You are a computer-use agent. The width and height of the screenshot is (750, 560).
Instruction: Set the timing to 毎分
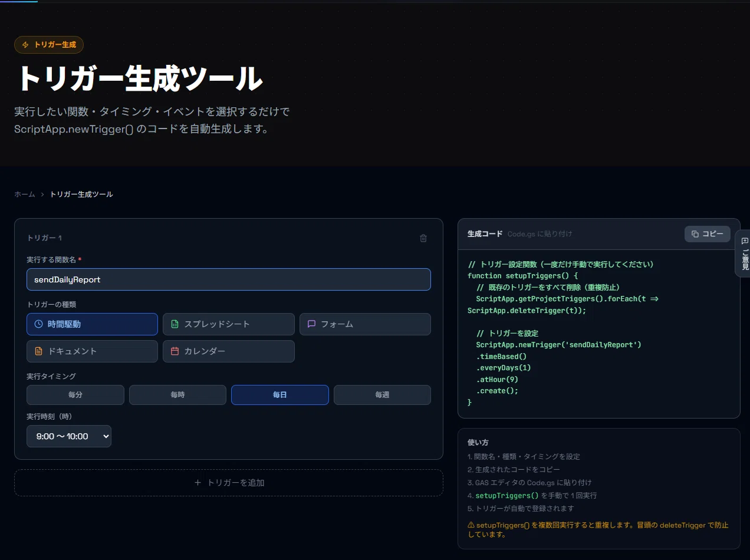pos(75,395)
